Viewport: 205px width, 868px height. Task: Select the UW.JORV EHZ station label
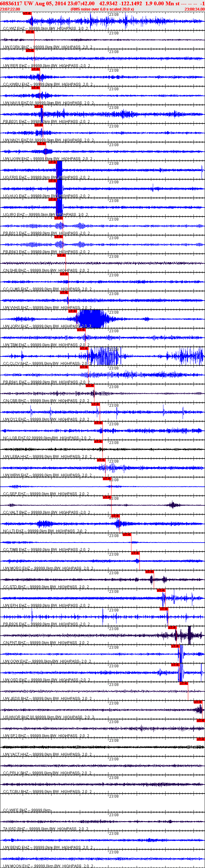(48, 326)
